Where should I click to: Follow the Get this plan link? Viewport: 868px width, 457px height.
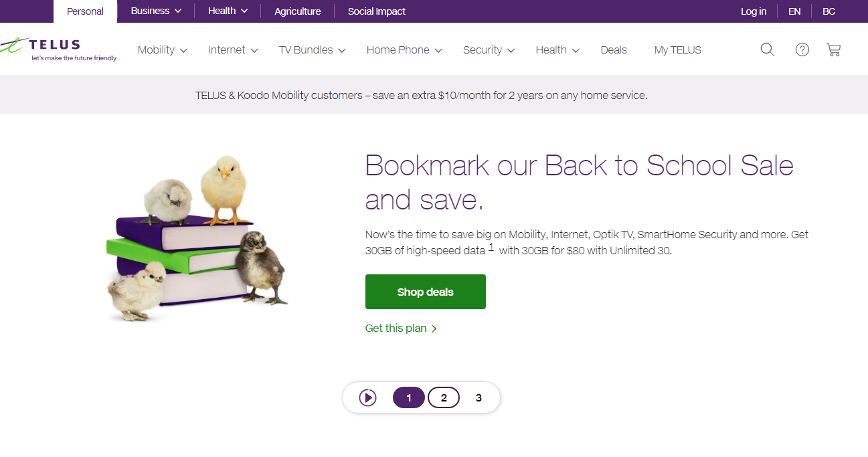[x=400, y=329]
